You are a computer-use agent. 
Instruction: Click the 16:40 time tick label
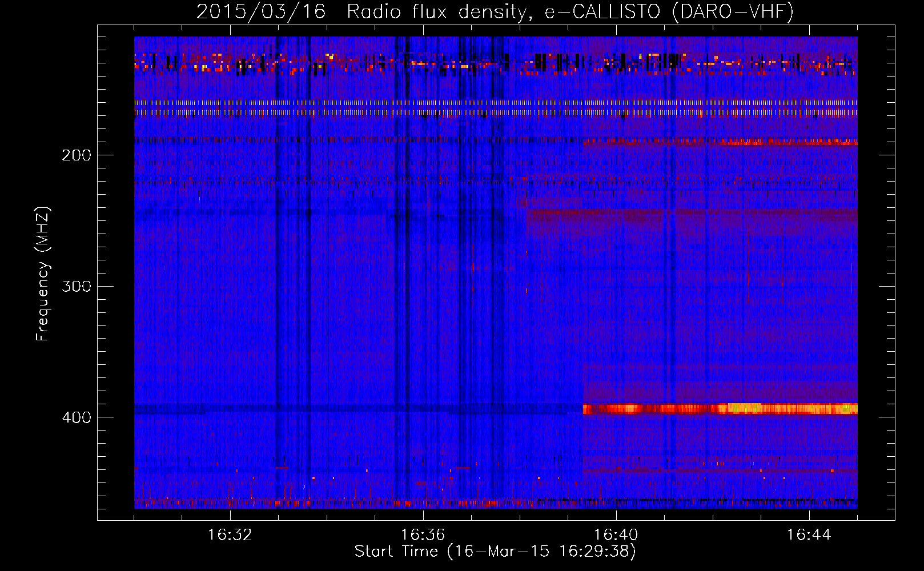[x=616, y=534]
